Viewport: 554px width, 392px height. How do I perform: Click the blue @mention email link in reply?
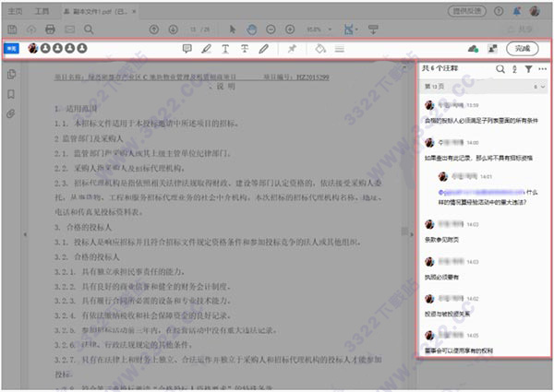click(x=481, y=192)
